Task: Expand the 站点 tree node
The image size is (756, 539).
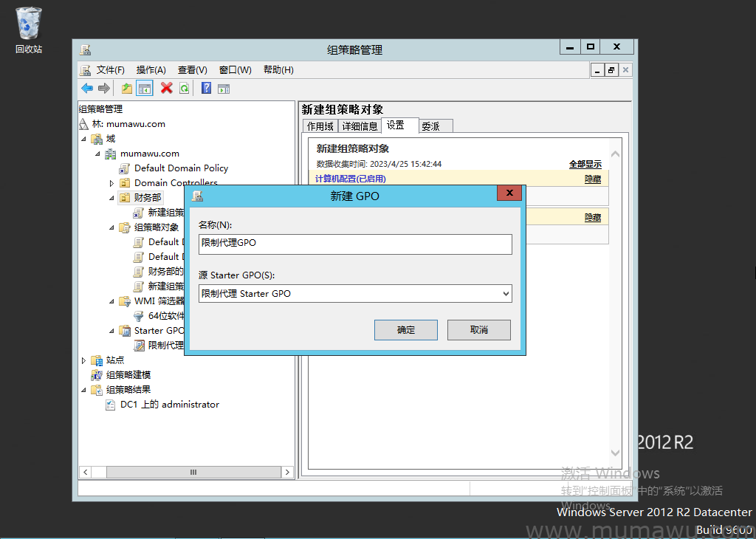Action: point(83,360)
